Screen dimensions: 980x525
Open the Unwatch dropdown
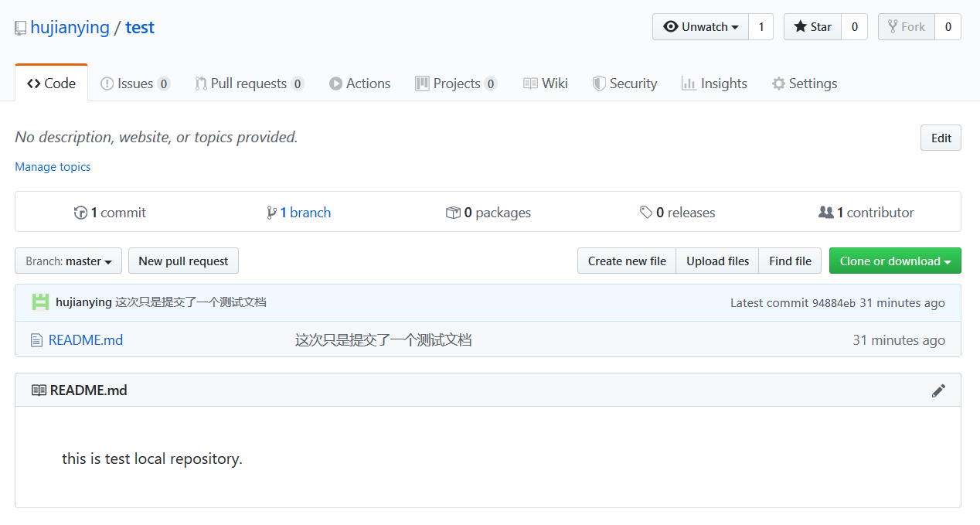701,27
